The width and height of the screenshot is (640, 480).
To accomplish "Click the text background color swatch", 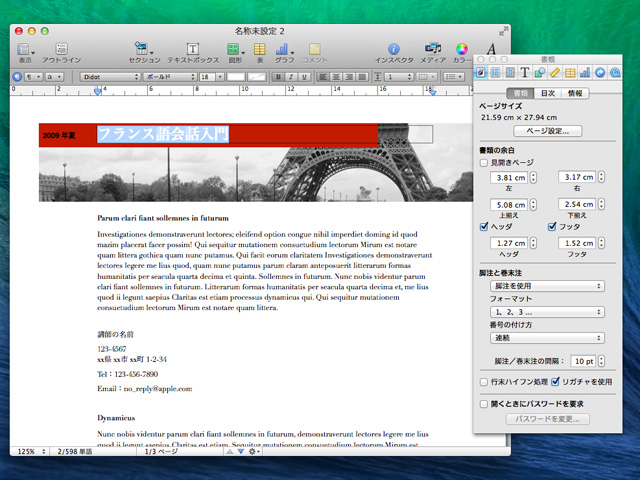I will click(x=257, y=77).
